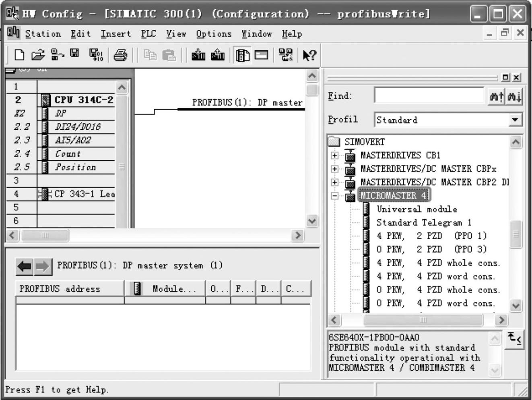Click the Save disk icon in toolbar
This screenshot has height=400, width=532.
tap(75, 54)
